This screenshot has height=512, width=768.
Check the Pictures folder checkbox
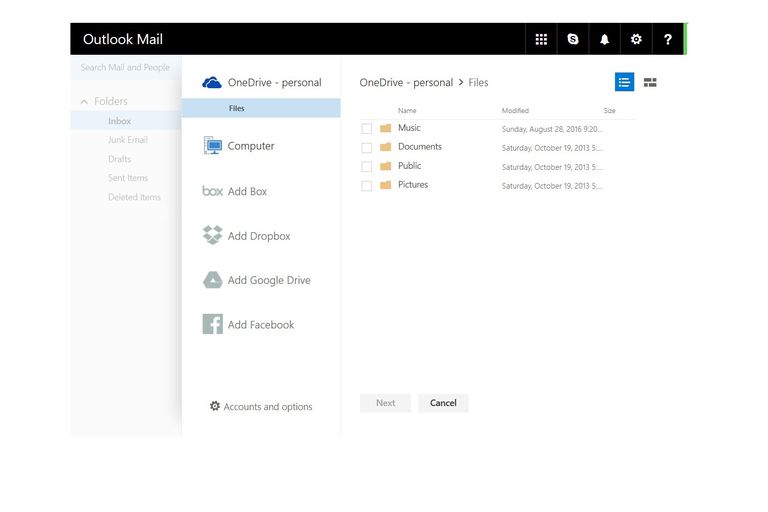pos(366,186)
